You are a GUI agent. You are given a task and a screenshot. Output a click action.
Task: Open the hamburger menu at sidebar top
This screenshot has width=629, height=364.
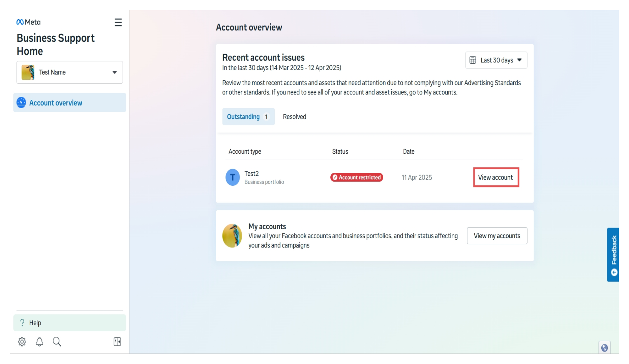pos(118,22)
